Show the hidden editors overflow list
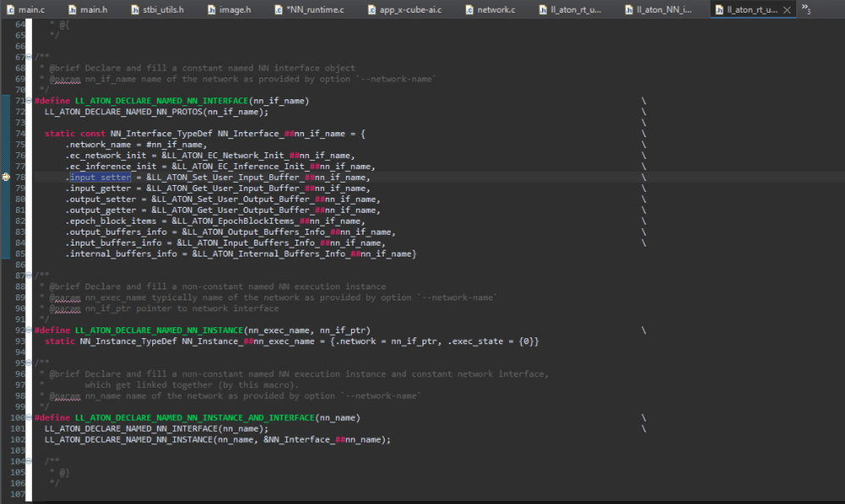 click(805, 9)
